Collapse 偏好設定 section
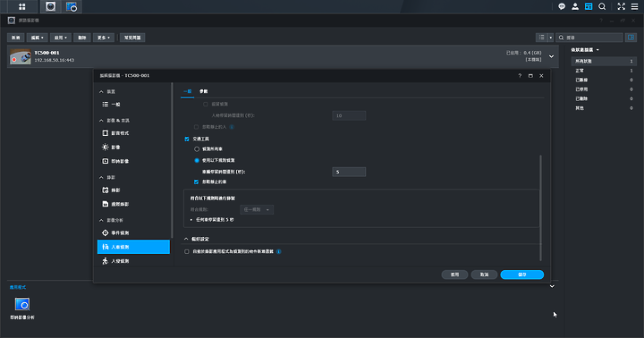The height and width of the screenshot is (338, 644). 186,239
